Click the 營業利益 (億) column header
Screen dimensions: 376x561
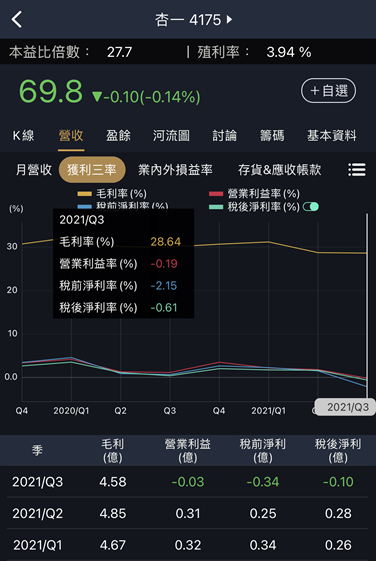point(188,450)
